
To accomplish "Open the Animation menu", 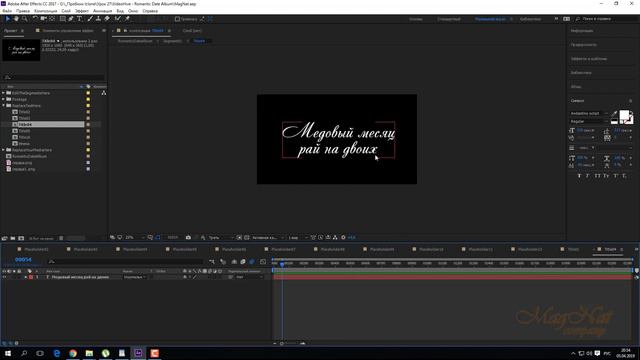I will point(102,11).
